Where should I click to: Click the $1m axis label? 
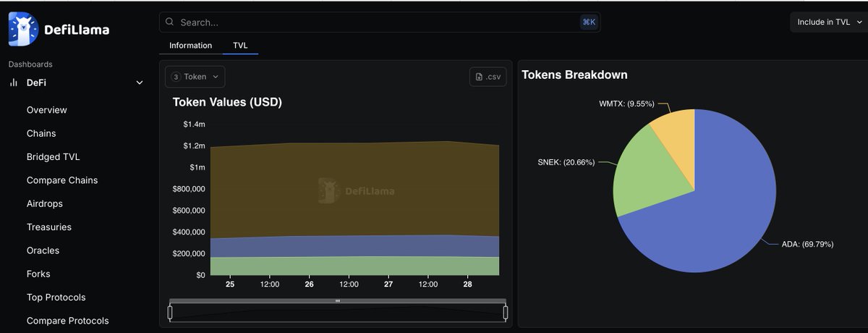click(x=197, y=167)
